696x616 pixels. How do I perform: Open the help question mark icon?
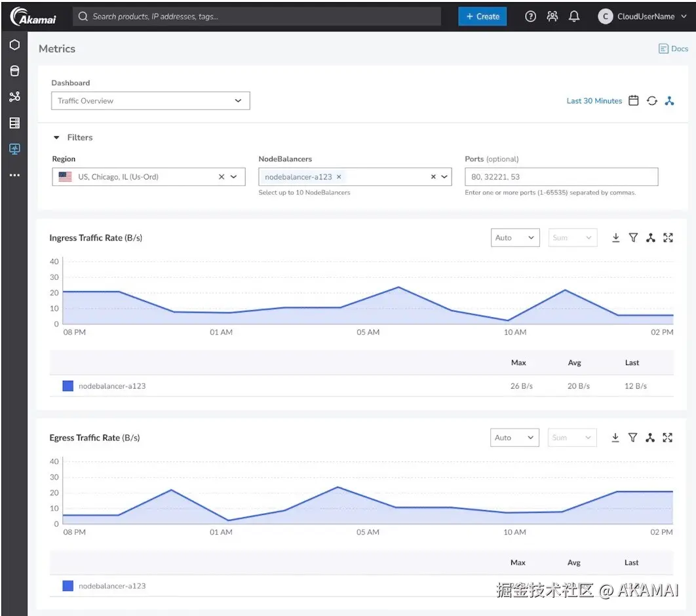(x=530, y=16)
